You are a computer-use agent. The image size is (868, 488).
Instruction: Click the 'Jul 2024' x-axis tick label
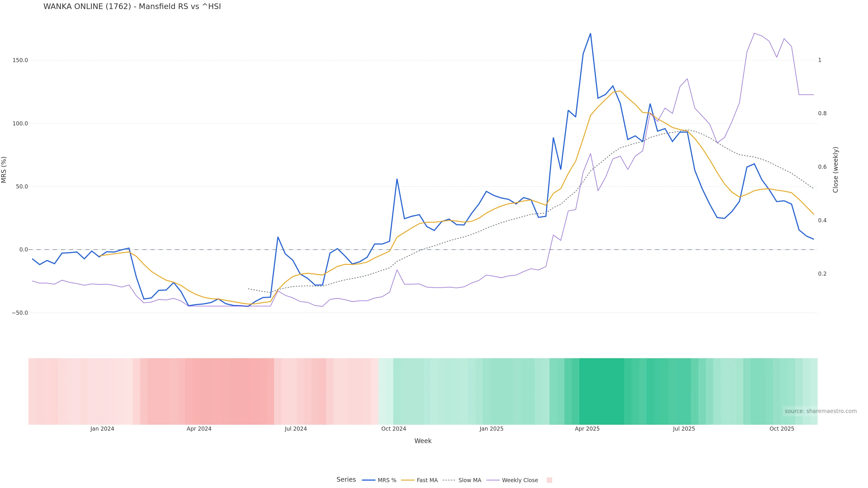tap(295, 429)
